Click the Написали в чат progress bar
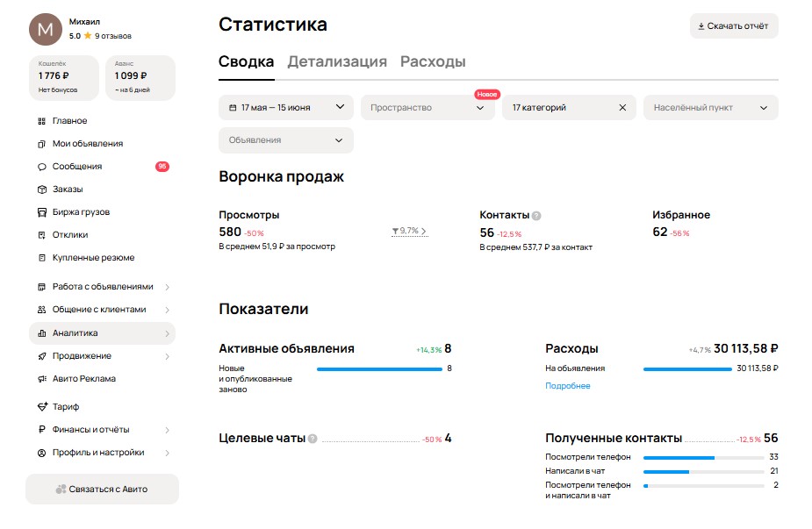Viewport: 812px width, 529px height. pos(703,472)
